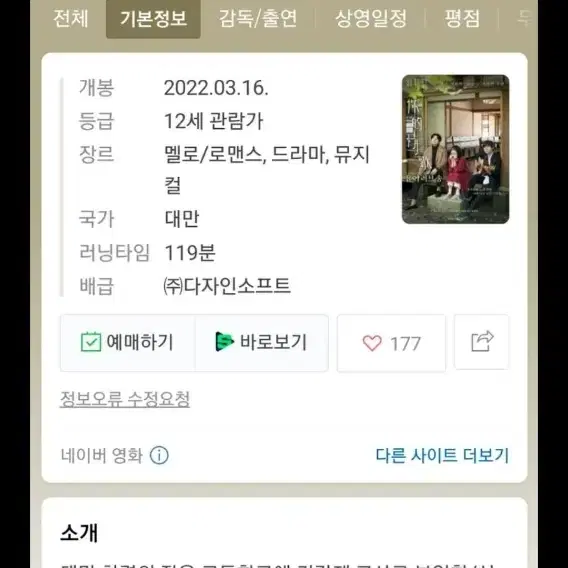
Task: Open the 다른 사이트 더보기 link
Action: [x=442, y=455]
